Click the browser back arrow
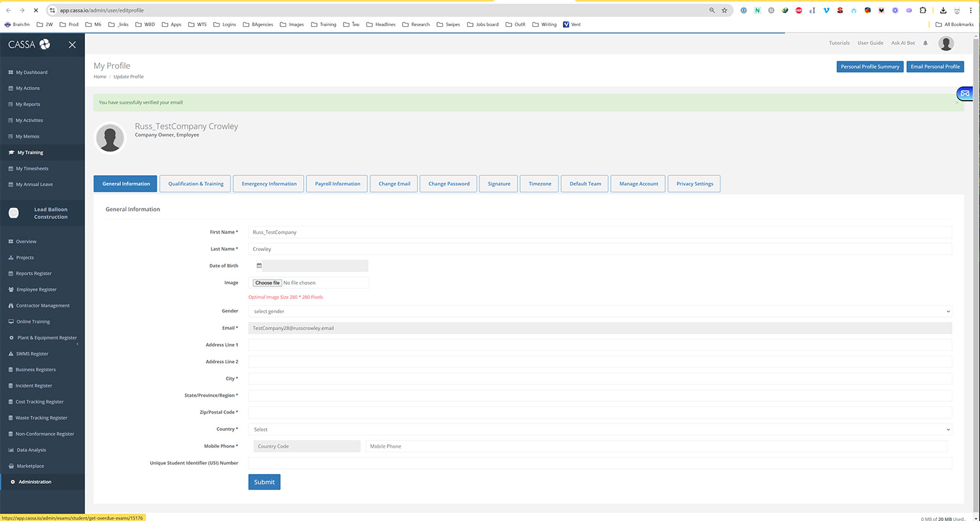980x521 pixels. (8, 10)
